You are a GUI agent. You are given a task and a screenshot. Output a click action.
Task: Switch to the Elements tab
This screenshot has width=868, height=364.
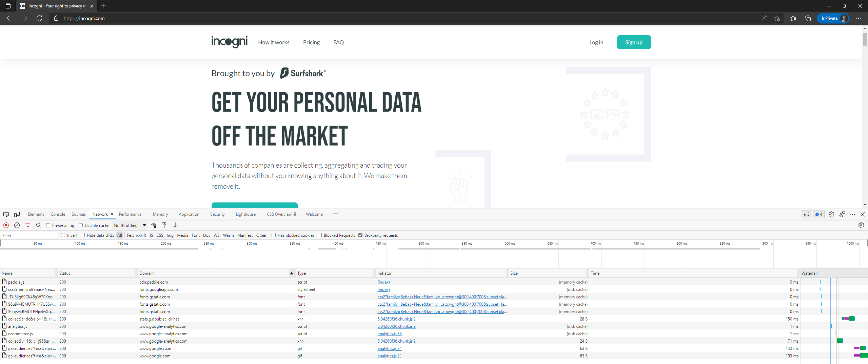pos(36,214)
